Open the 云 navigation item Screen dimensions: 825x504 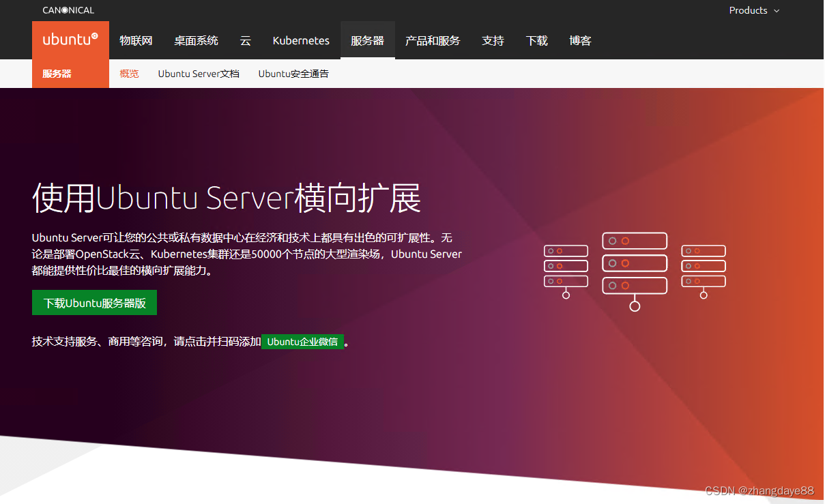point(246,41)
